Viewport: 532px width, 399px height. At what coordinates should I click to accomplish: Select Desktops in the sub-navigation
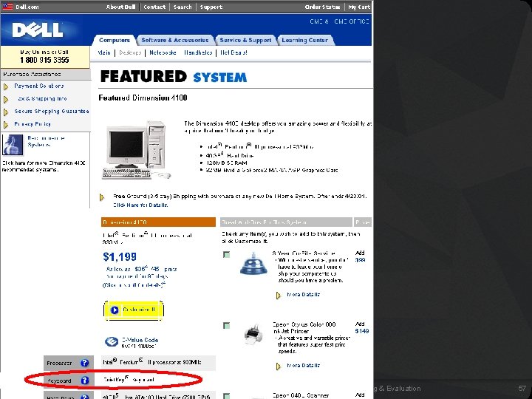(x=130, y=52)
